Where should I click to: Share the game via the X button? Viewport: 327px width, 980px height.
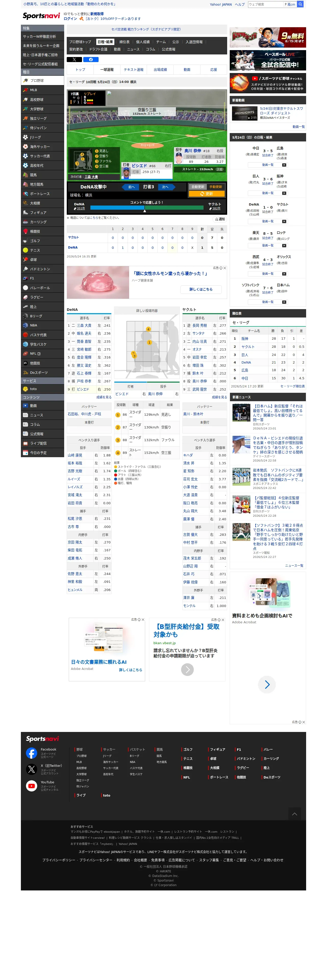(x=74, y=60)
